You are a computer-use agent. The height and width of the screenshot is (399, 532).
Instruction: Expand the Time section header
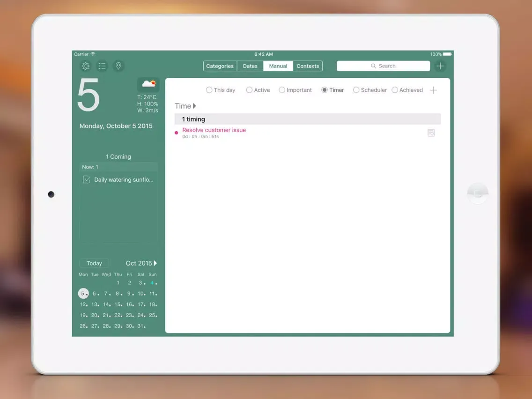(193, 106)
